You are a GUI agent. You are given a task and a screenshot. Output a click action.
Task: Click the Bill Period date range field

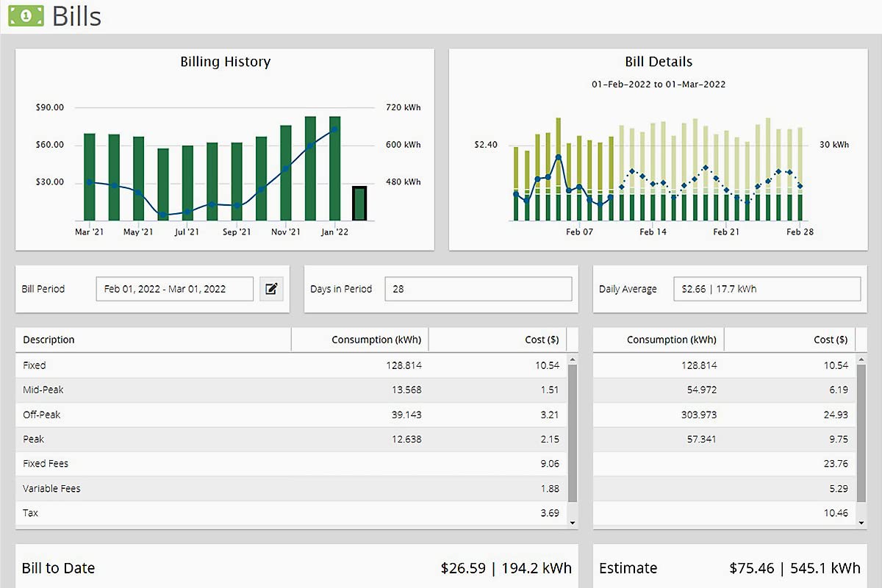(x=174, y=289)
